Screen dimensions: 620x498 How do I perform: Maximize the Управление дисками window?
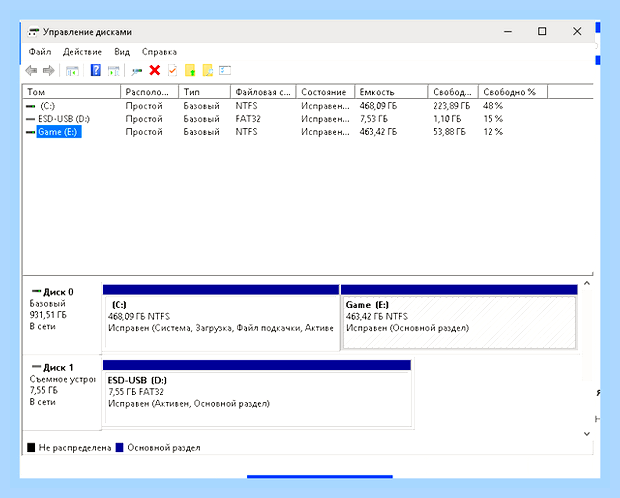[542, 31]
